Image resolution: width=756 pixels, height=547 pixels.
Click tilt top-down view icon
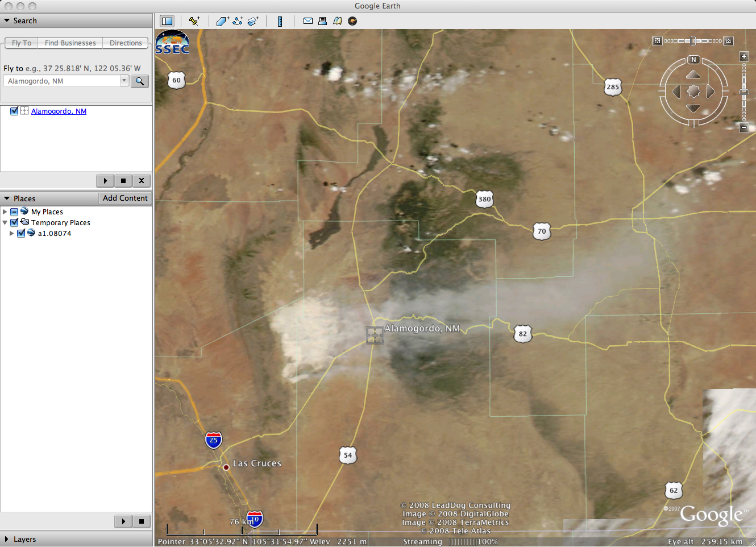(658, 41)
